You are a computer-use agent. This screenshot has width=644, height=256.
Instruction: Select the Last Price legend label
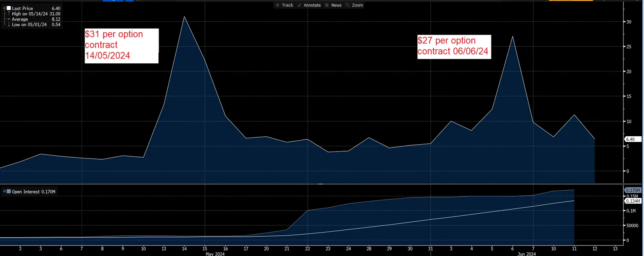(23, 8)
